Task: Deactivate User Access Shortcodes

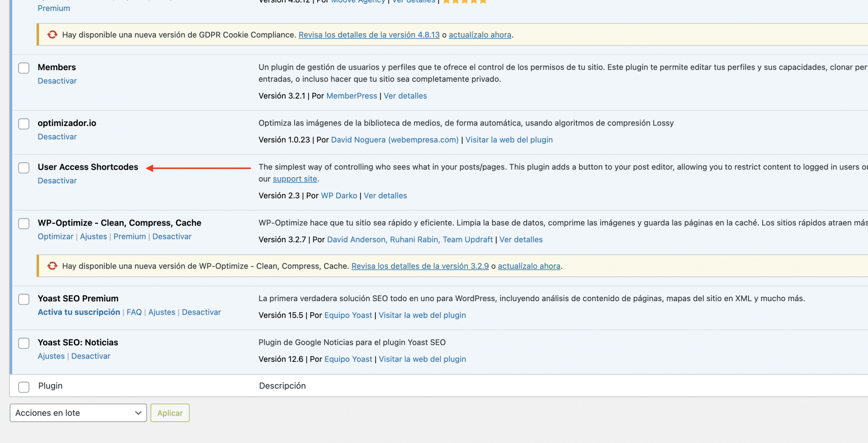Action: 57,180
